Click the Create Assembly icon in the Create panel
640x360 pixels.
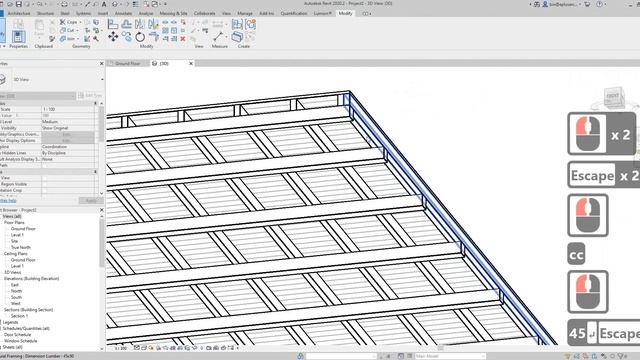pyautogui.click(x=237, y=24)
